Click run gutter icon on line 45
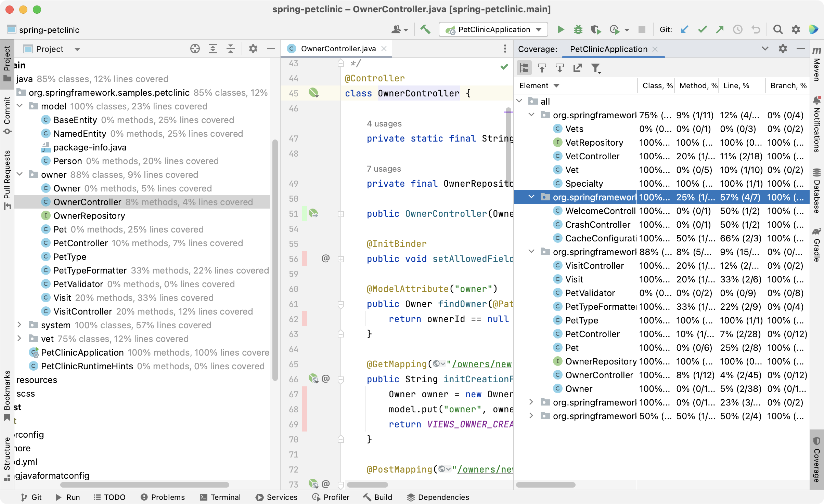The image size is (824, 504). (x=313, y=93)
